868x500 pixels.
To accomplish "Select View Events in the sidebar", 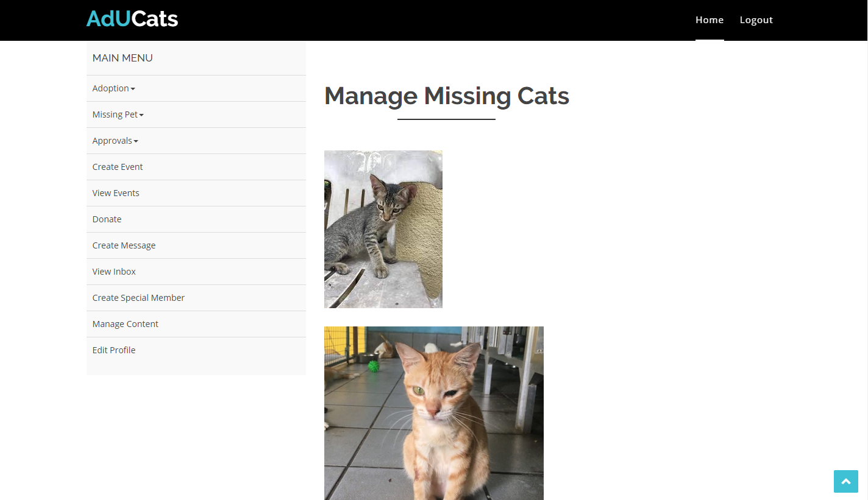I will click(x=116, y=193).
